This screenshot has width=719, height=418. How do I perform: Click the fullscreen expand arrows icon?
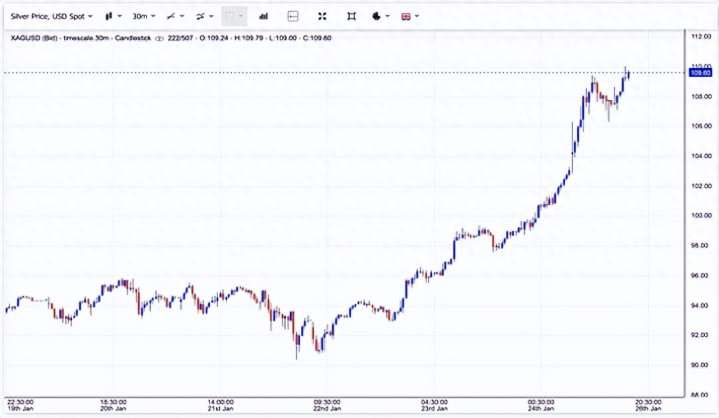pyautogui.click(x=321, y=17)
